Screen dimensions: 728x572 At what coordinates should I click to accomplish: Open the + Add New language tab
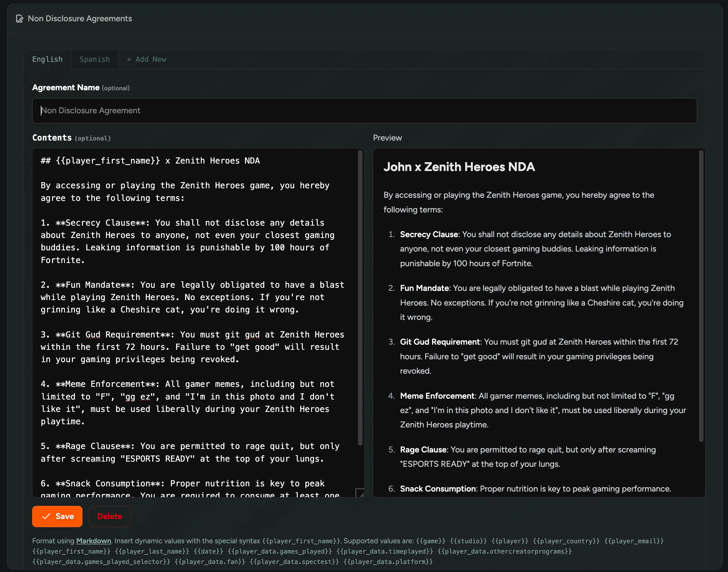click(146, 59)
